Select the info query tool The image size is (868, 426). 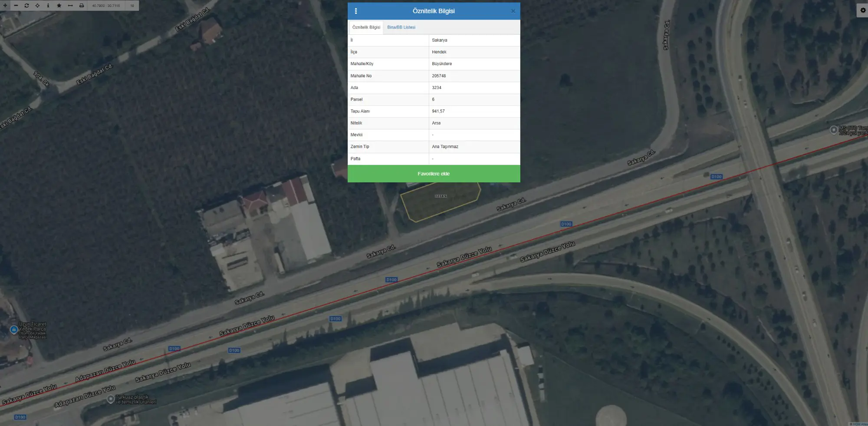pyautogui.click(x=48, y=6)
